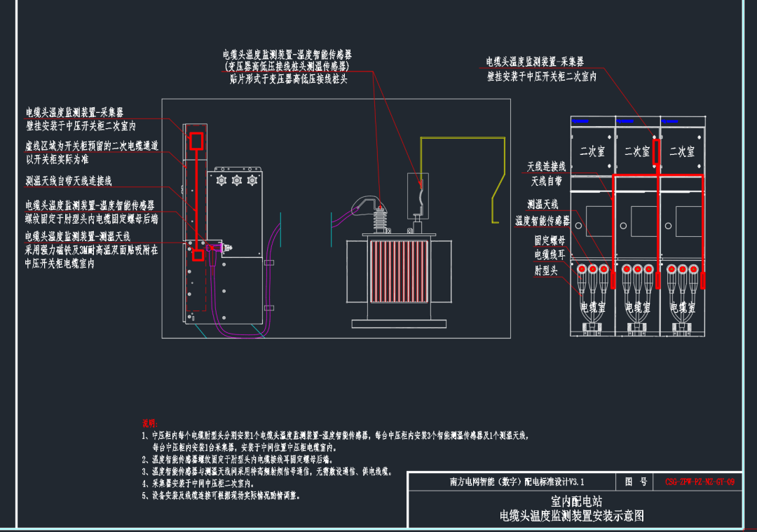Select the 室内配电站 title text
The image size is (757, 532).
[x=576, y=501]
